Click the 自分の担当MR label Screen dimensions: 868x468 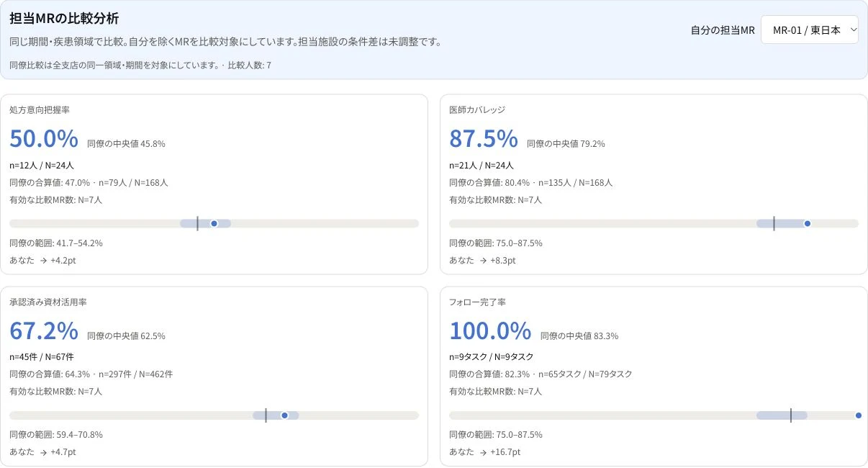[x=723, y=30]
